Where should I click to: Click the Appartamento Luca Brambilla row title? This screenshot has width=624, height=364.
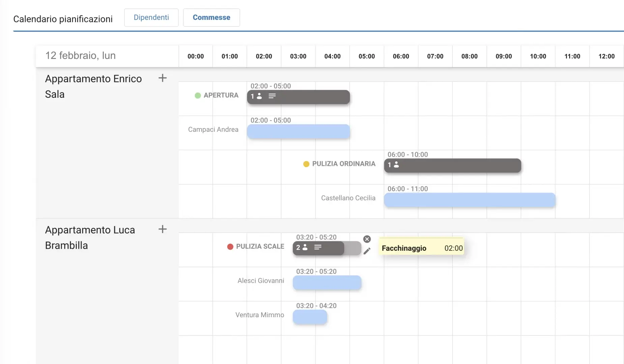[90, 238]
